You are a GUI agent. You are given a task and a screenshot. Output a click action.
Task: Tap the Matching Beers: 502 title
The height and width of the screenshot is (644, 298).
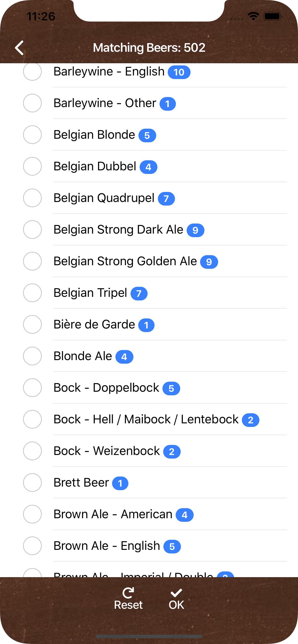[x=149, y=47]
